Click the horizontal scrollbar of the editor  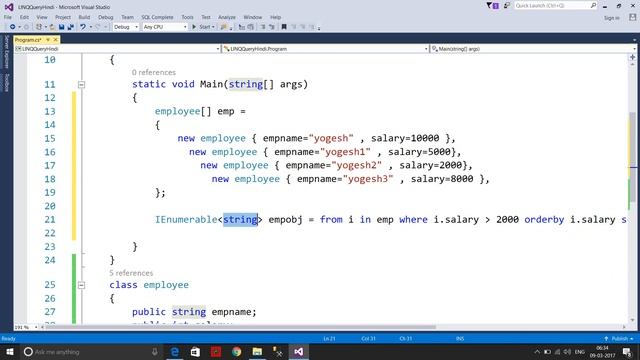[x=241, y=327]
